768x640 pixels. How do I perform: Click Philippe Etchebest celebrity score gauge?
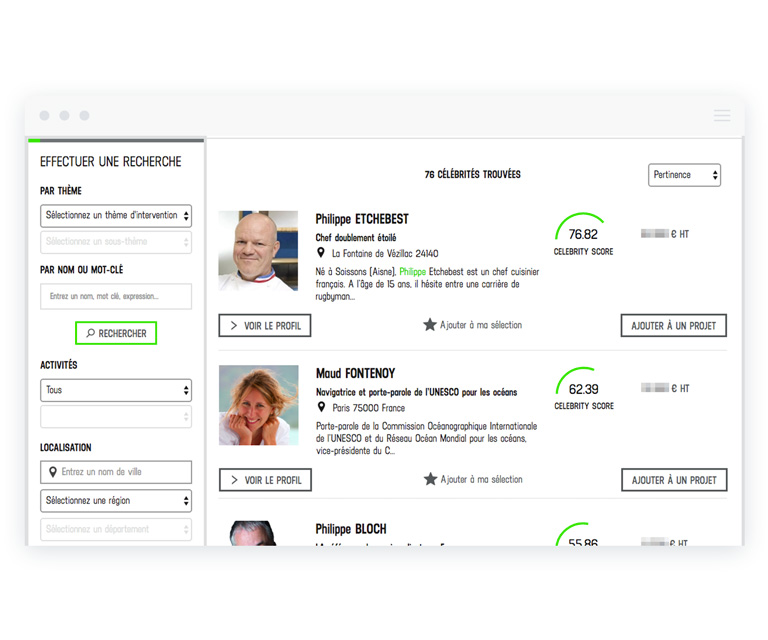[583, 234]
